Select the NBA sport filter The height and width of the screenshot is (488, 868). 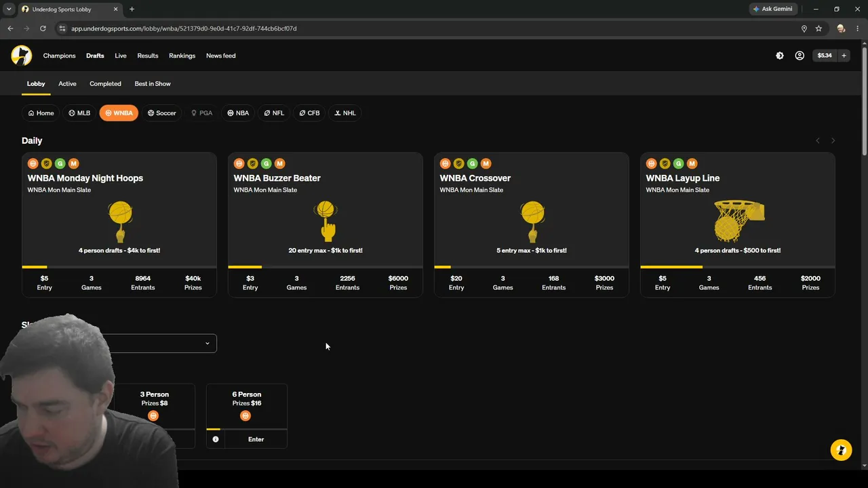click(238, 113)
